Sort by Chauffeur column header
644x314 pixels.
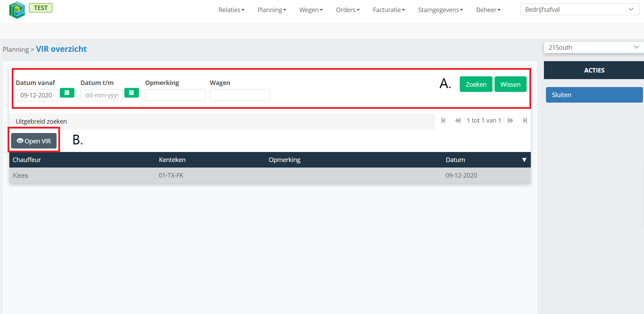(27, 160)
